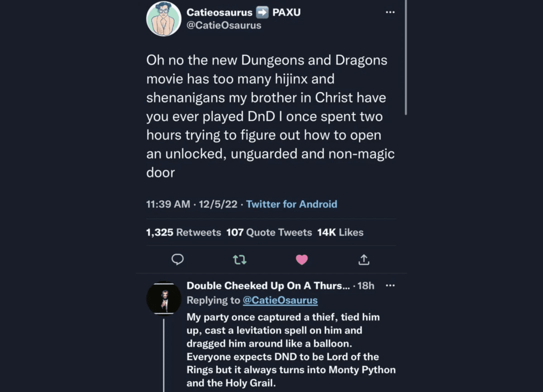543x392 pixels.
Task: Show the 14K Likes list
Action: click(340, 232)
